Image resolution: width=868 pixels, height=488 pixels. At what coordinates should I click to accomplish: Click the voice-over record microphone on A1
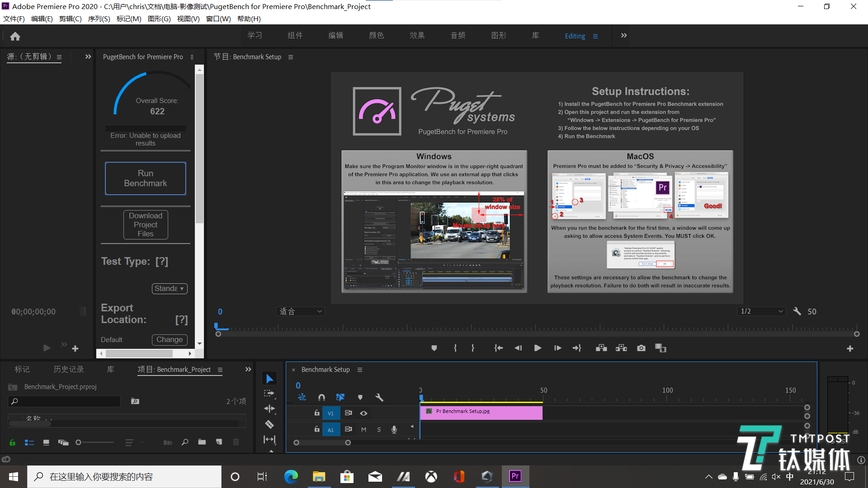coord(394,429)
